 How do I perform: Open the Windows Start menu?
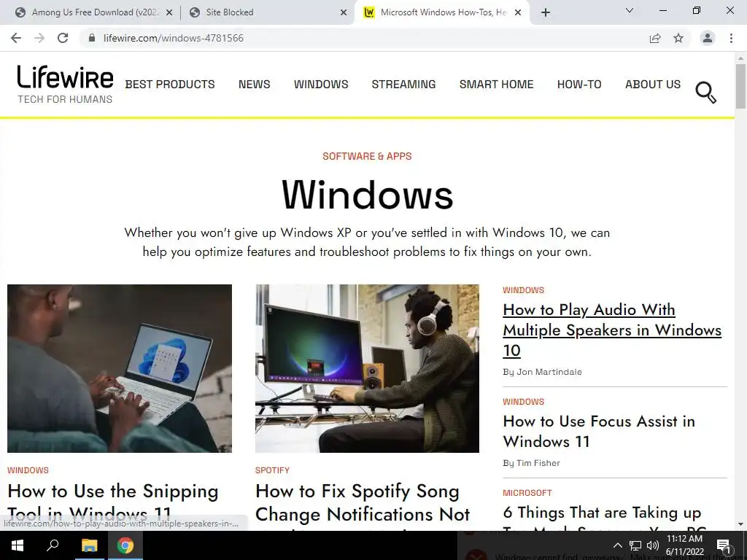18,545
